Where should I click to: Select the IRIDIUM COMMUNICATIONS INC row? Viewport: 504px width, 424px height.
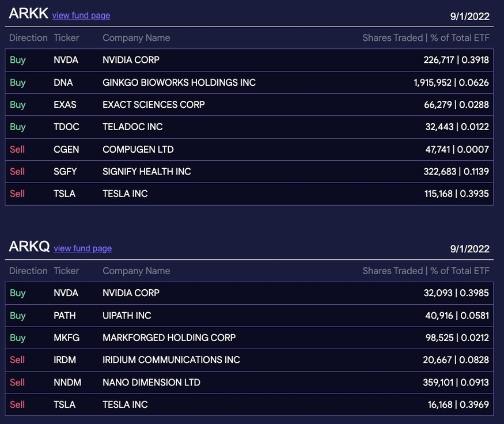click(x=249, y=360)
